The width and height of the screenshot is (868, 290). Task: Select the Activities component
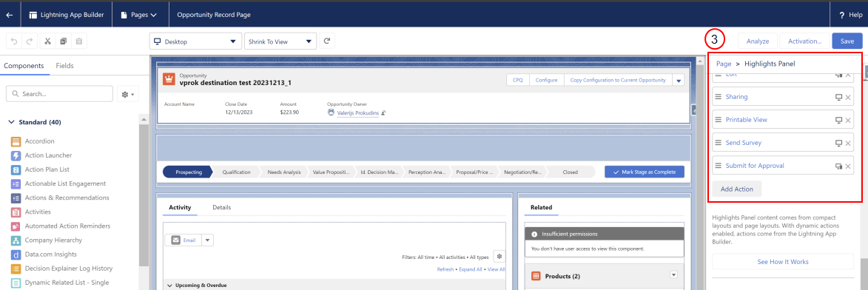point(31,212)
